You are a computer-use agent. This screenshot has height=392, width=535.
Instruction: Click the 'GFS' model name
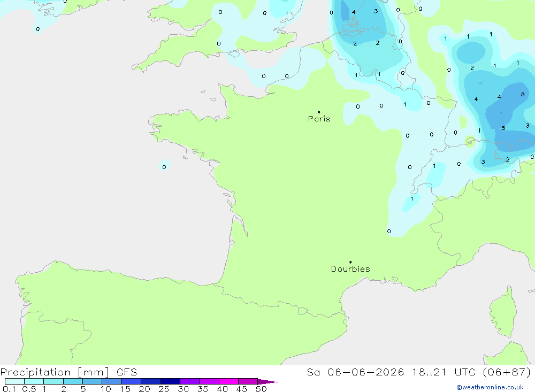coord(127,372)
